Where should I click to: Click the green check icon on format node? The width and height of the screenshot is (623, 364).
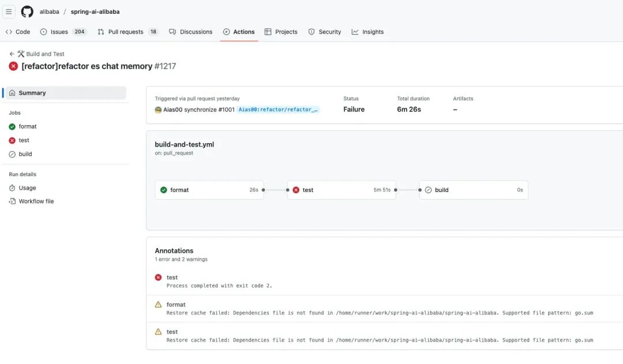(x=164, y=190)
